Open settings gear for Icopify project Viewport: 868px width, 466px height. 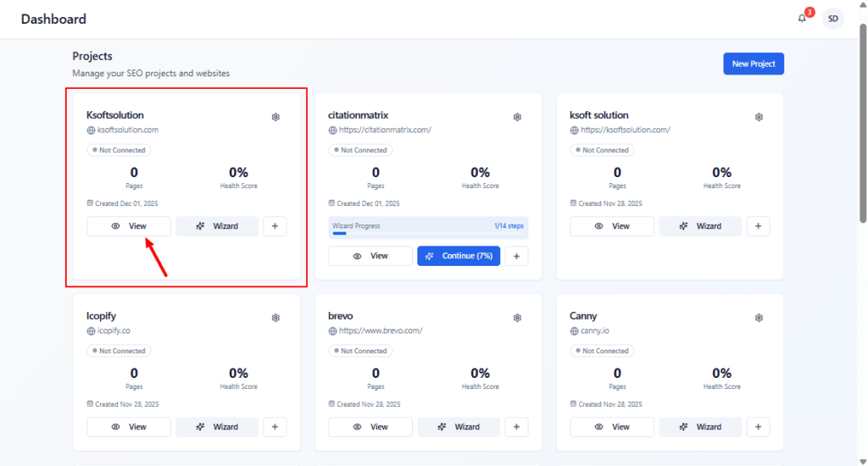coord(275,318)
